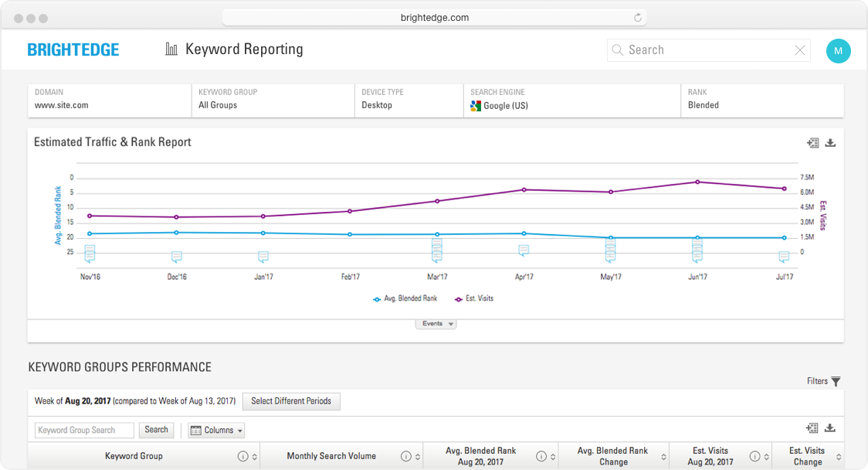Click the export table icon in the traffic report
The height and width of the screenshot is (470, 868).
812,143
